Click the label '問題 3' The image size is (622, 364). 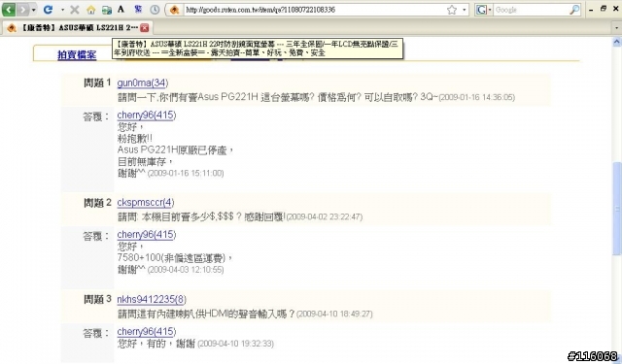pyautogui.click(x=97, y=299)
